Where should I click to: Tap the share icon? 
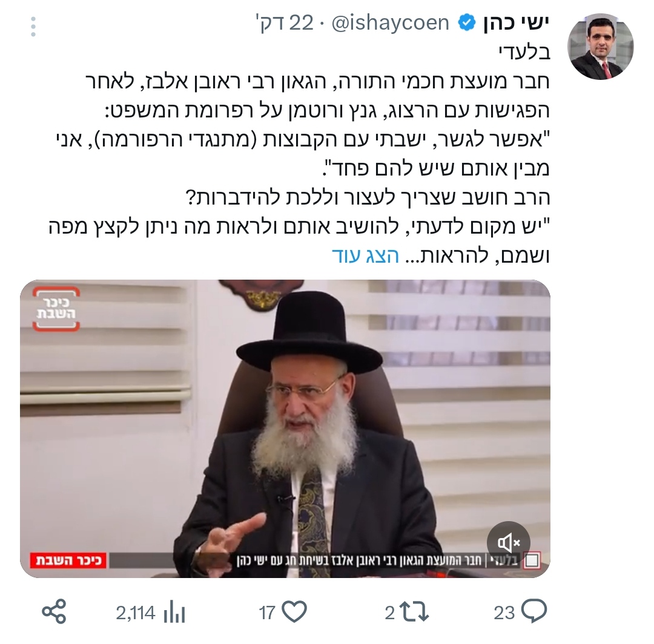[x=54, y=611]
